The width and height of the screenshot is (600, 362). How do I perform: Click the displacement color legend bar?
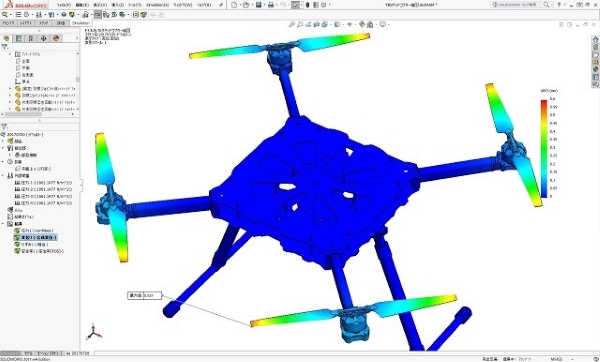tap(544, 148)
